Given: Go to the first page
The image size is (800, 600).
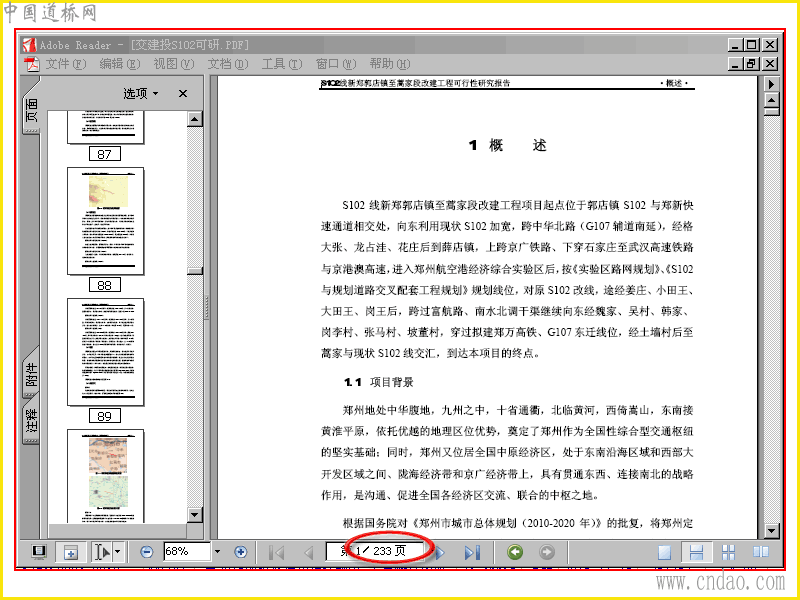Looking at the screenshot, I should [276, 552].
